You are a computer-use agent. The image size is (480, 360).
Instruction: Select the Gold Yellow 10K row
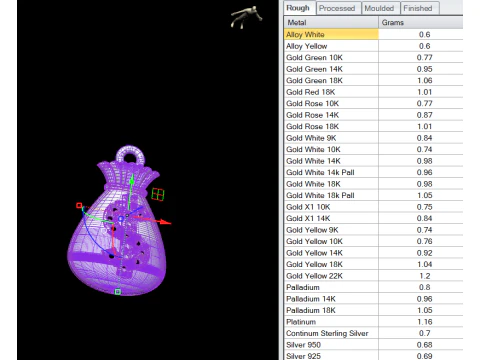pos(374,241)
